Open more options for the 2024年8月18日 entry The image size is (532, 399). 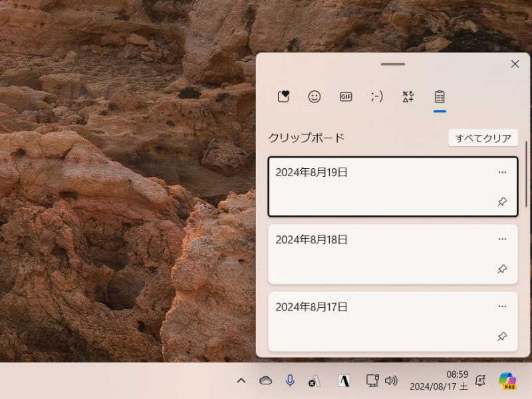point(503,239)
